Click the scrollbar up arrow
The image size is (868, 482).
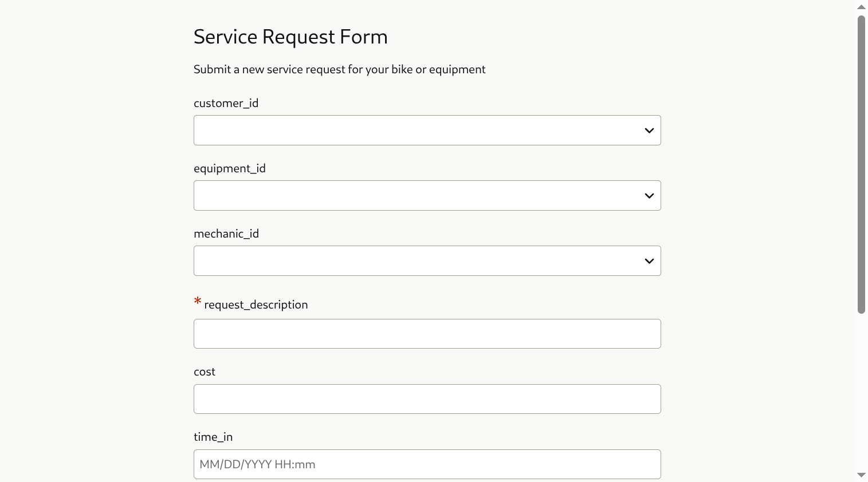(861, 6)
